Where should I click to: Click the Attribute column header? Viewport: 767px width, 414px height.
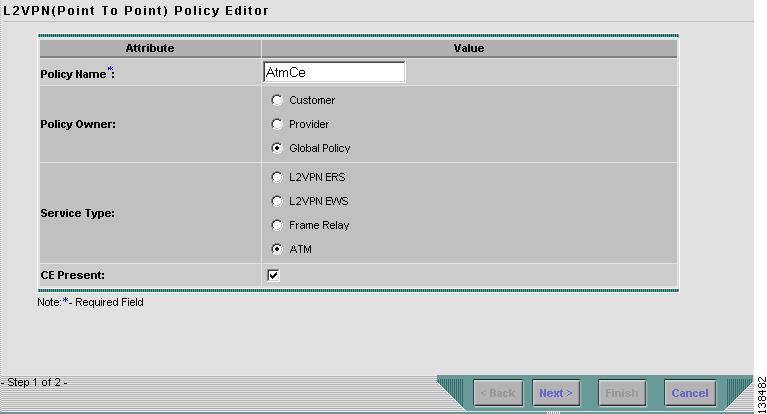coord(150,48)
